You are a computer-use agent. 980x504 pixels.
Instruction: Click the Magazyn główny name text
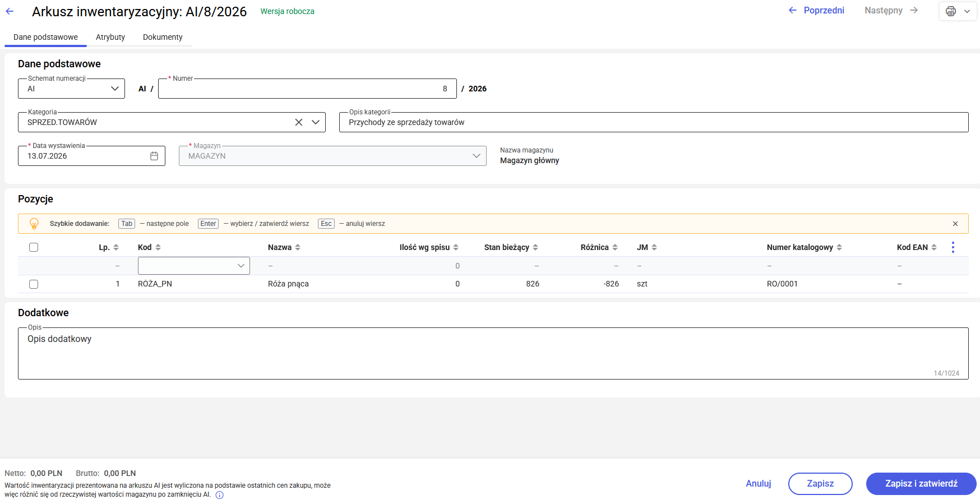[529, 160]
